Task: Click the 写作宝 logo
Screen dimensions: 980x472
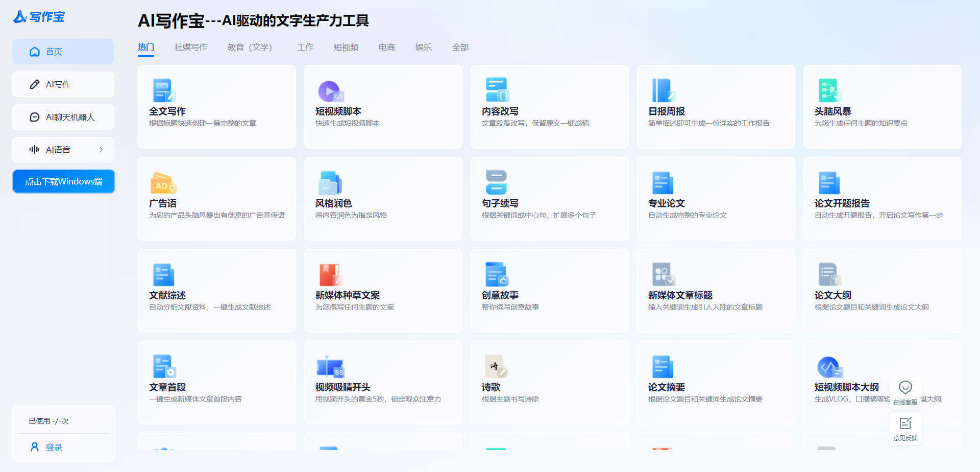Action: 39,17
